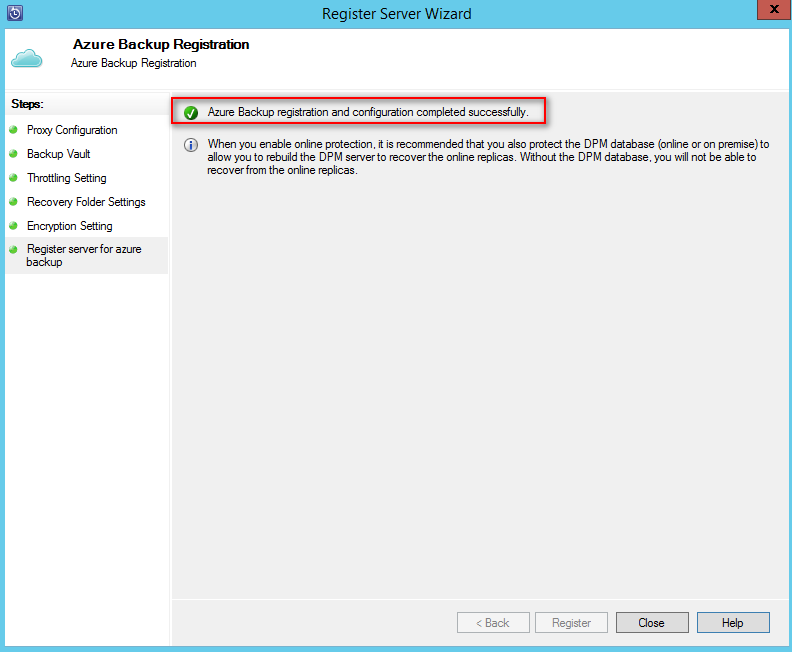Click the wizard app icon in title bar

pos(15,13)
